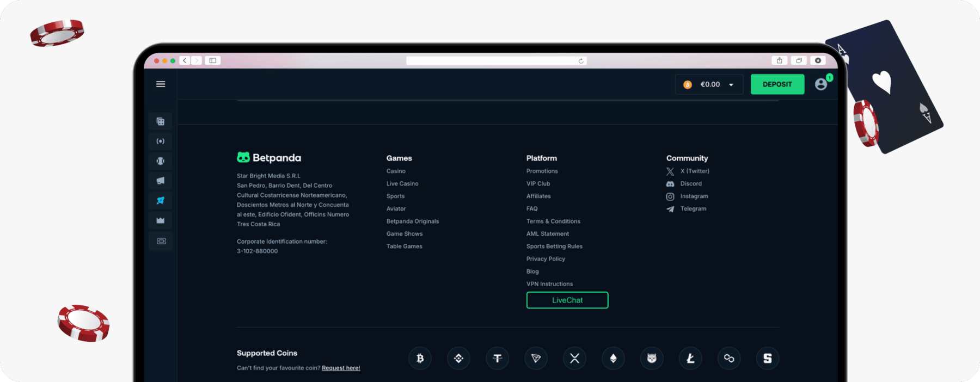Click the S-shaped coin icon
This screenshot has height=382, width=980.
coord(768,358)
